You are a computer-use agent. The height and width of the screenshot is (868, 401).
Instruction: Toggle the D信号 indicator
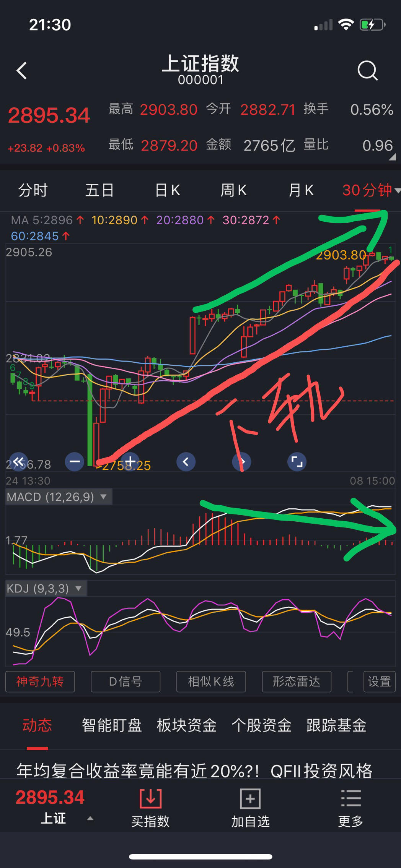[x=126, y=681]
